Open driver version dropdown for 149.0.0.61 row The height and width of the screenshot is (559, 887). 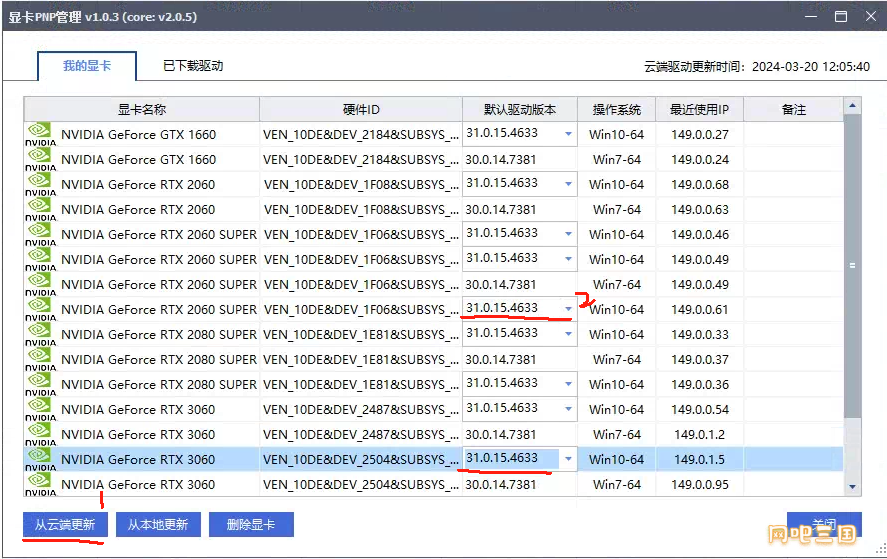coord(569,309)
